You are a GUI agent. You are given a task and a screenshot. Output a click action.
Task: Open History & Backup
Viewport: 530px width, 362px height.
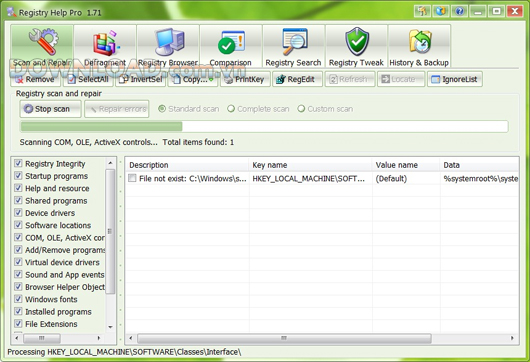click(x=419, y=46)
